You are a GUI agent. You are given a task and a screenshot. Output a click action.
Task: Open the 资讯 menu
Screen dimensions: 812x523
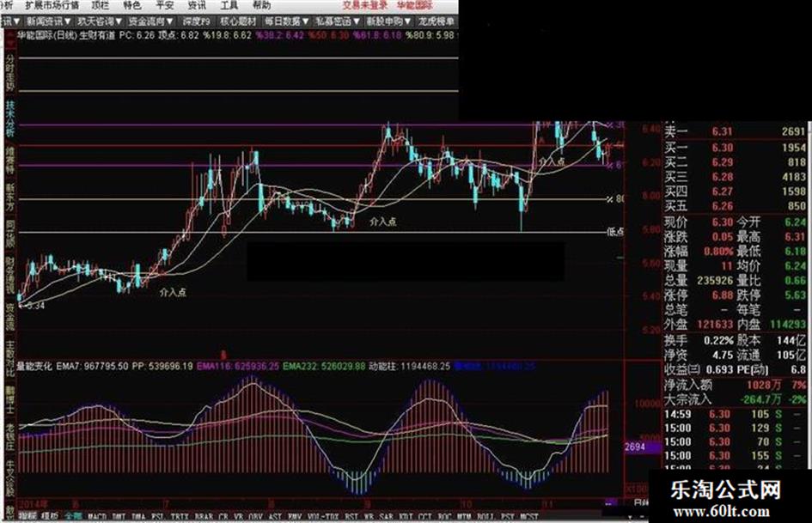(x=198, y=5)
